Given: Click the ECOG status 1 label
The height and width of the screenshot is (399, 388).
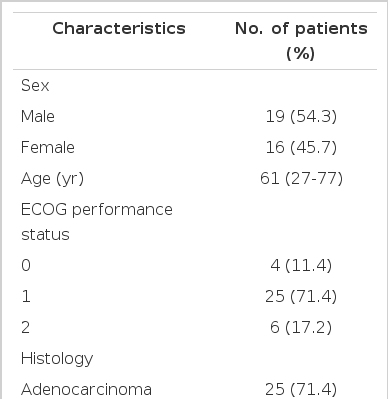Looking at the screenshot, I should coord(26,296).
